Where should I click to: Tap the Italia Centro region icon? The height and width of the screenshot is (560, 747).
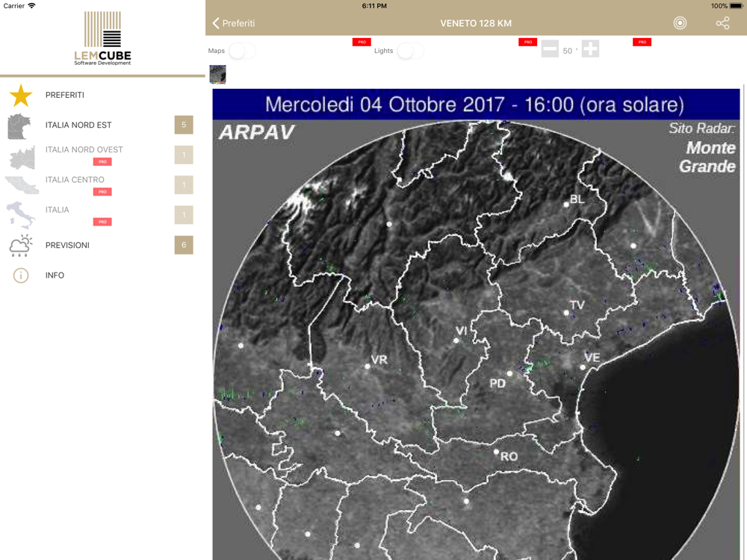22,185
